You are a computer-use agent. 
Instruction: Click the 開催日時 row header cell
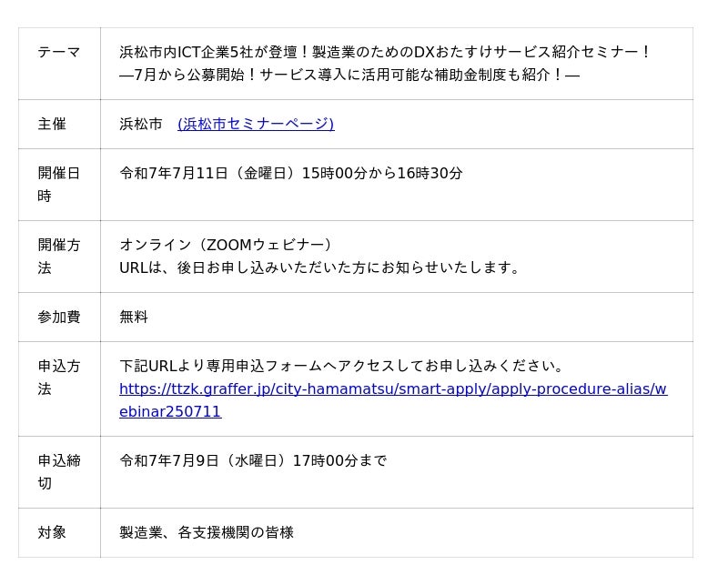pyautogui.click(x=59, y=185)
